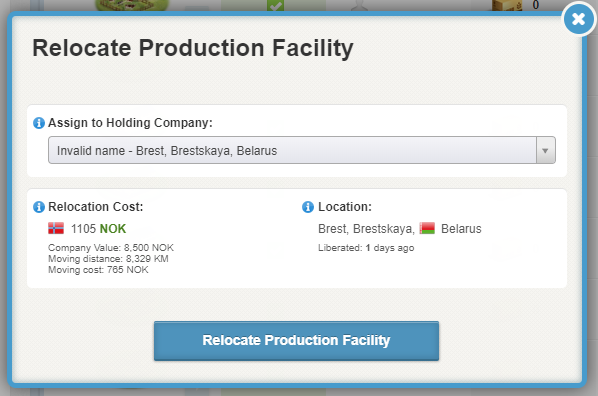
Task: Click the 1105 relocation cost value
Action: (x=83, y=229)
